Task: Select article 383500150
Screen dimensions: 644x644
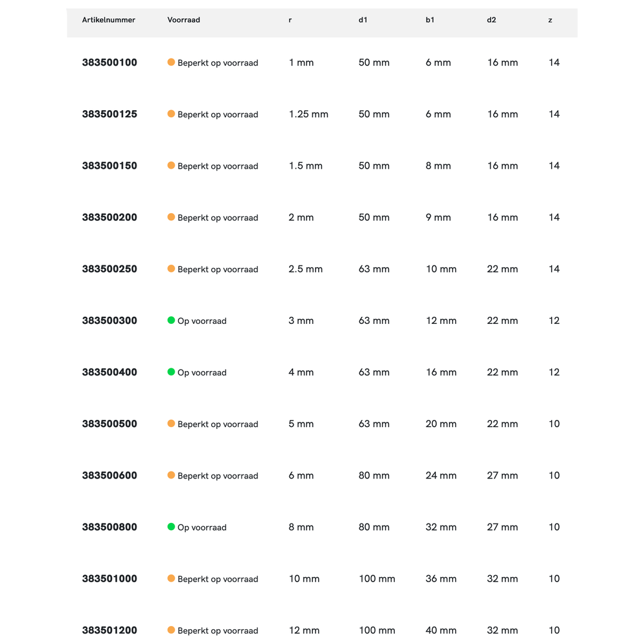Action: point(109,166)
